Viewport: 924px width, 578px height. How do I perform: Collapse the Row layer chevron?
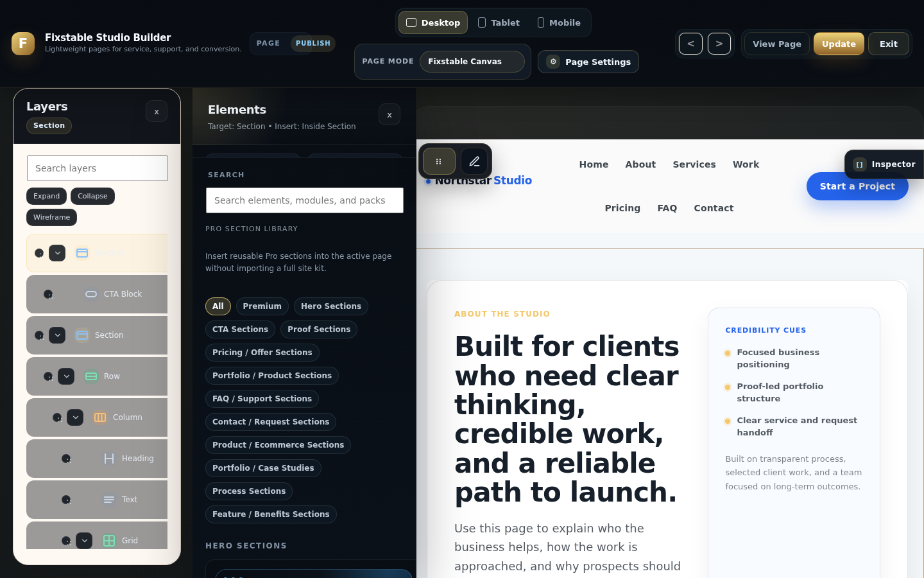(x=66, y=376)
